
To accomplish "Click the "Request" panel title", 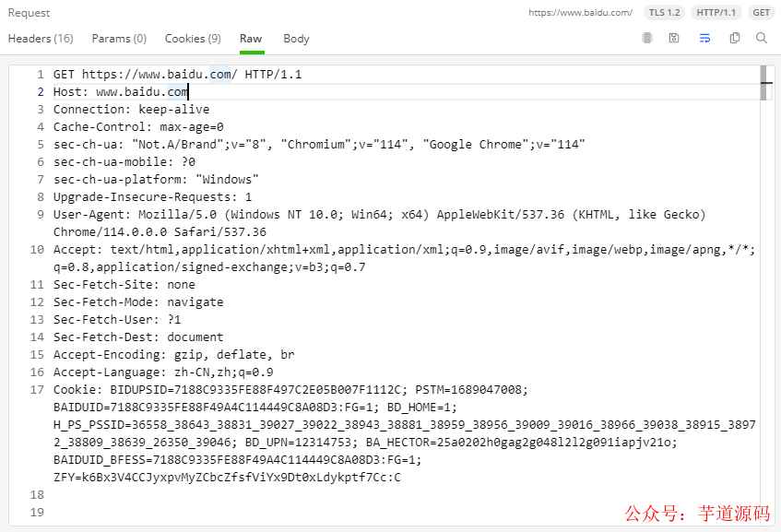I will click(29, 13).
